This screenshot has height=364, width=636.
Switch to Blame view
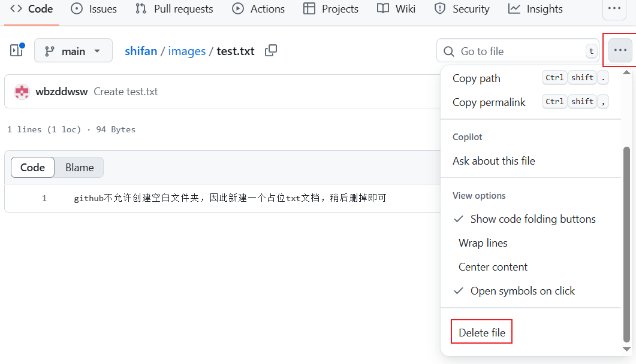(x=80, y=167)
